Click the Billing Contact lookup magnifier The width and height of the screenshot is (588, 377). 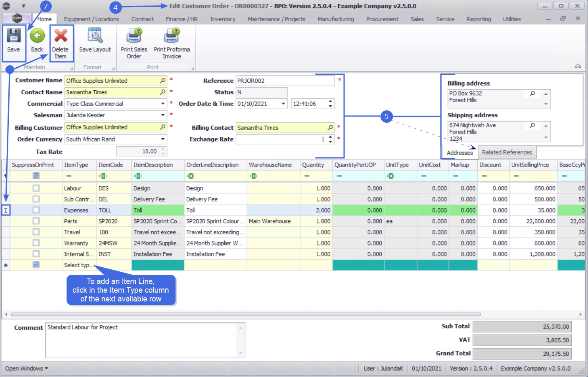click(330, 128)
